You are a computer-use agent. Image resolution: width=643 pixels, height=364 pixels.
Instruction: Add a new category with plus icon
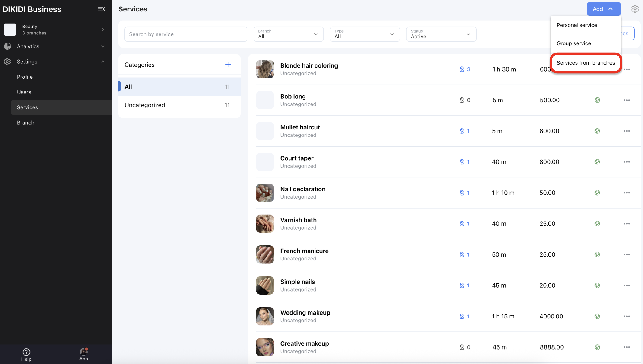(x=228, y=65)
